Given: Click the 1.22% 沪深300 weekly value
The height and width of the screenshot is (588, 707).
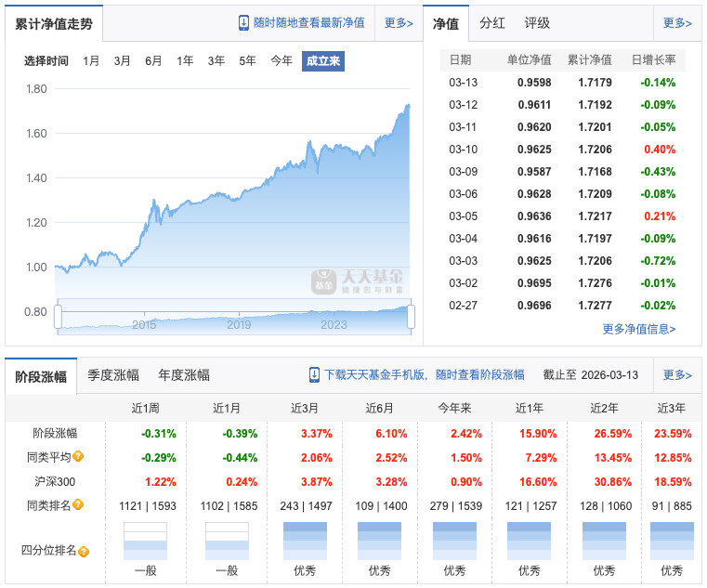Looking at the screenshot, I should coord(161,482).
